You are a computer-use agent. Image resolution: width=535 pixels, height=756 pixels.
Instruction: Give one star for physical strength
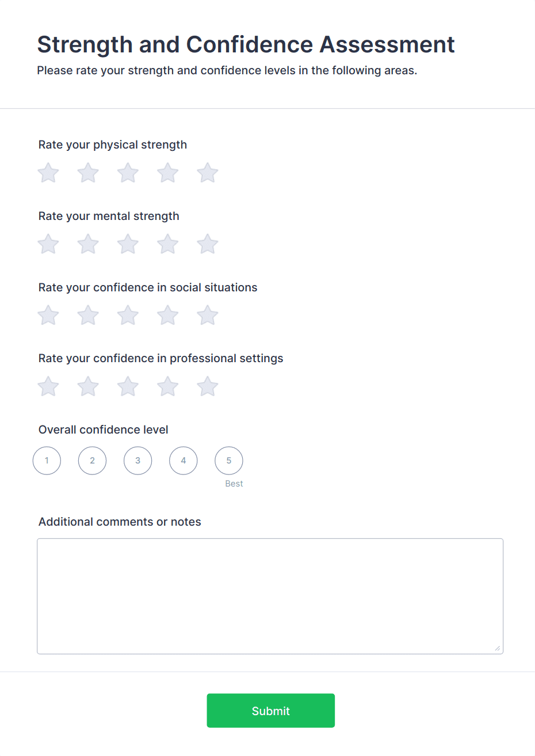pyautogui.click(x=48, y=173)
